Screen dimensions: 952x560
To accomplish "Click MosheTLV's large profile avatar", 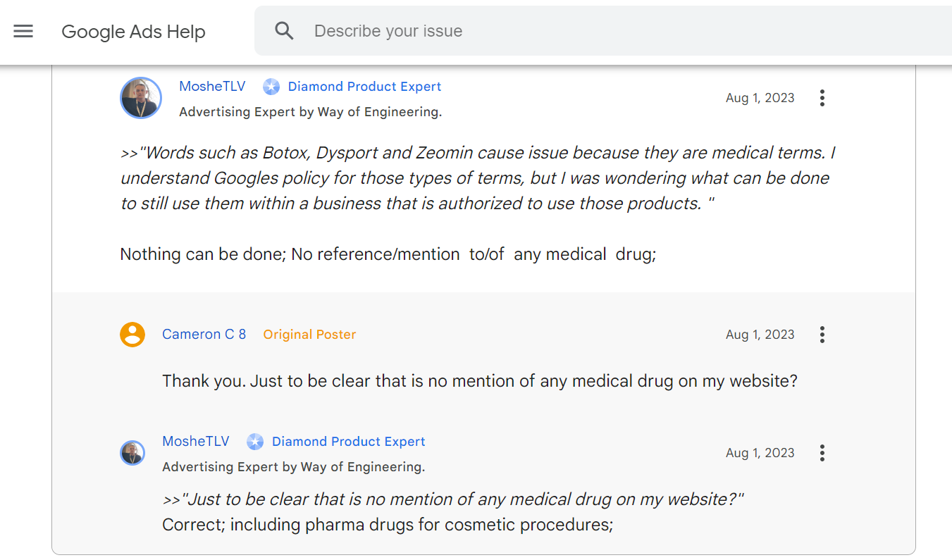I will coord(141,98).
